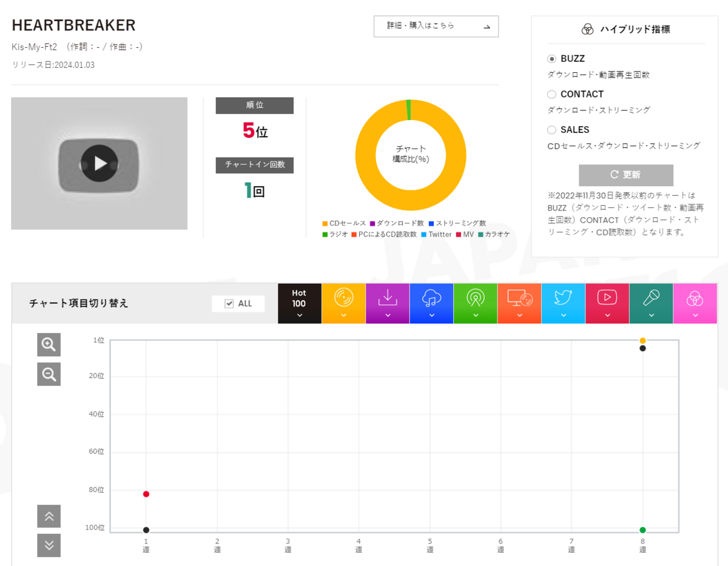Click the 8週 axis label
Viewport: 728px width, 566px height.
click(x=642, y=545)
